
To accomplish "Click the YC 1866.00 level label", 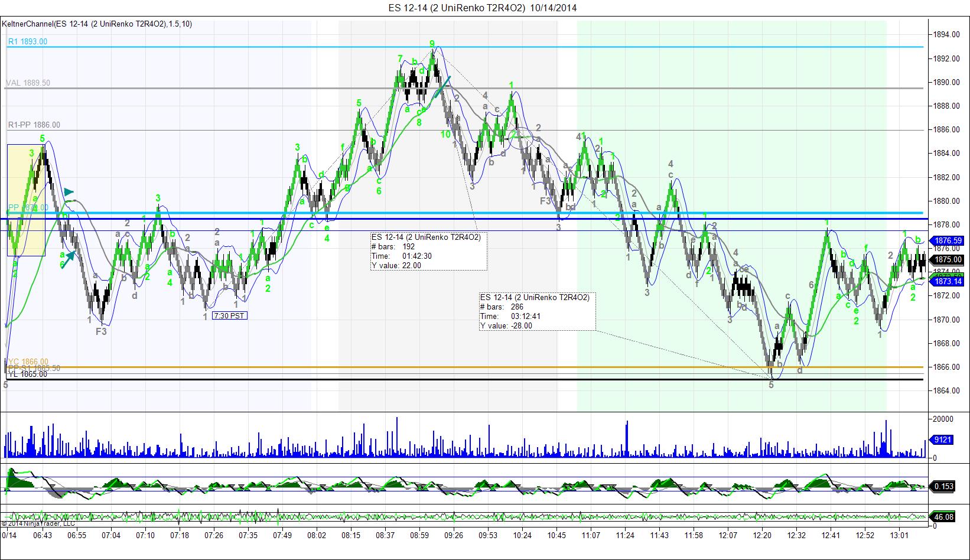I will coord(28,362).
